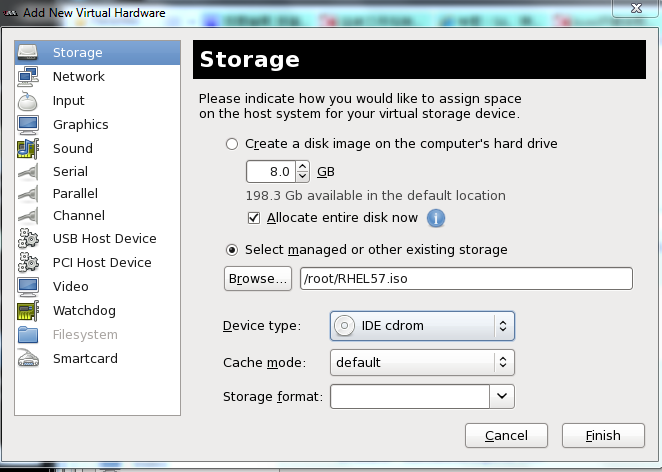662x472 pixels.
Task: Select Sound in the hardware list
Action: coord(98,148)
